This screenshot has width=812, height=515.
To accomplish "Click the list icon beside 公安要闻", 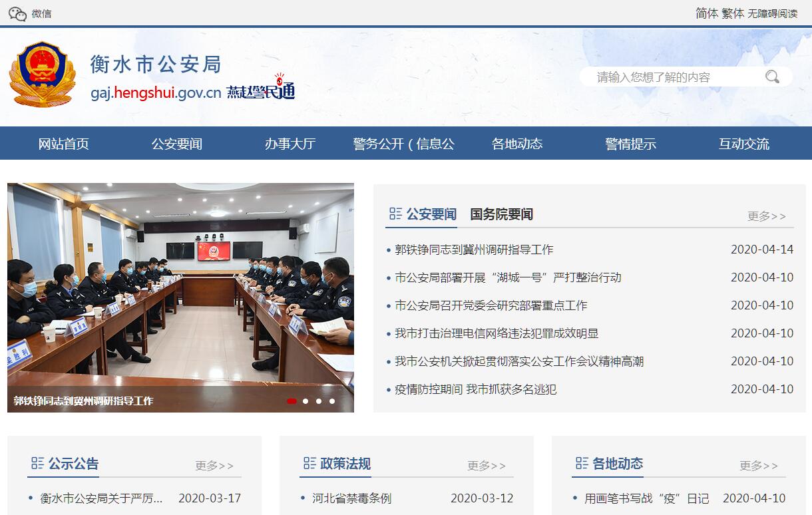I will 395,214.
